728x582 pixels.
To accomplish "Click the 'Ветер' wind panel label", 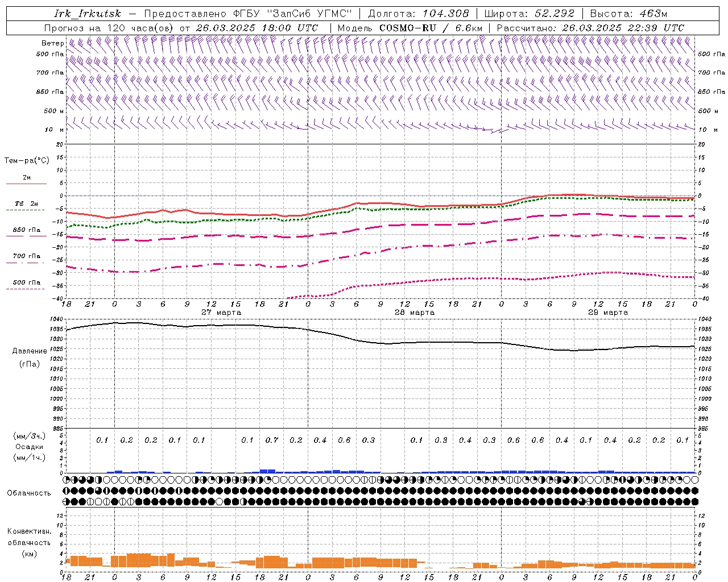I will (x=52, y=43).
